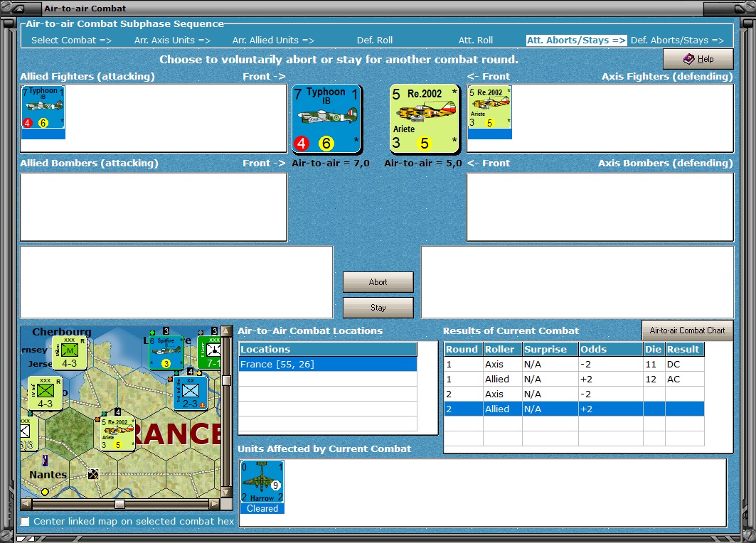
Task: Click the blue 2-3 infantry unit on map
Action: point(191,393)
